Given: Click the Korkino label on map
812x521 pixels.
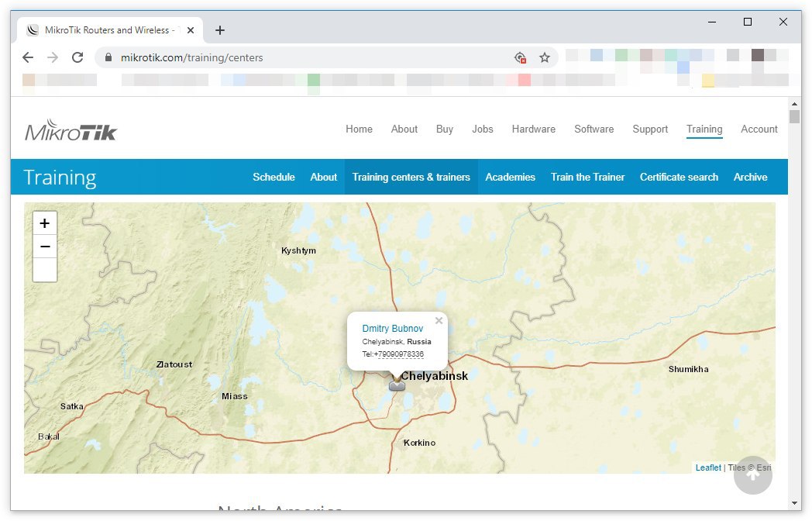Looking at the screenshot, I should tap(419, 443).
